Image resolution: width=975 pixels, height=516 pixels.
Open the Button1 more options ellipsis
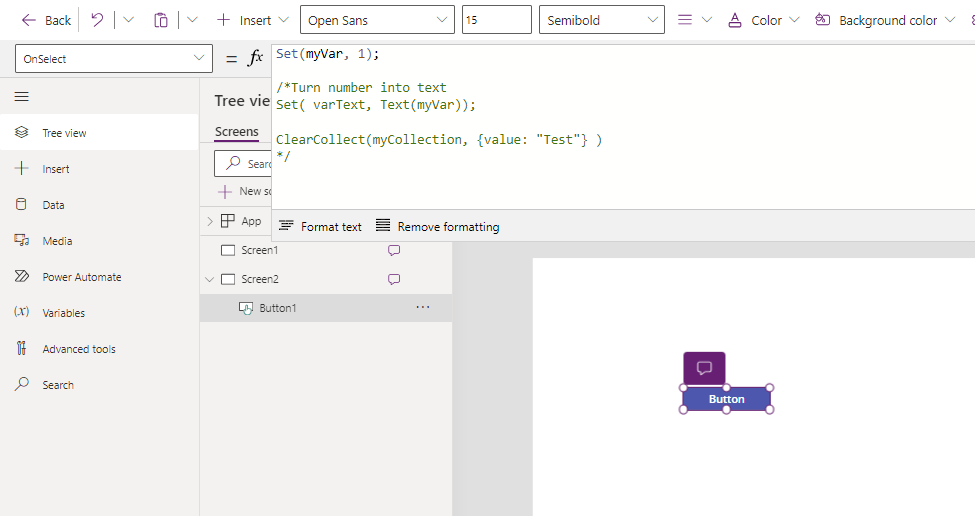pos(423,307)
